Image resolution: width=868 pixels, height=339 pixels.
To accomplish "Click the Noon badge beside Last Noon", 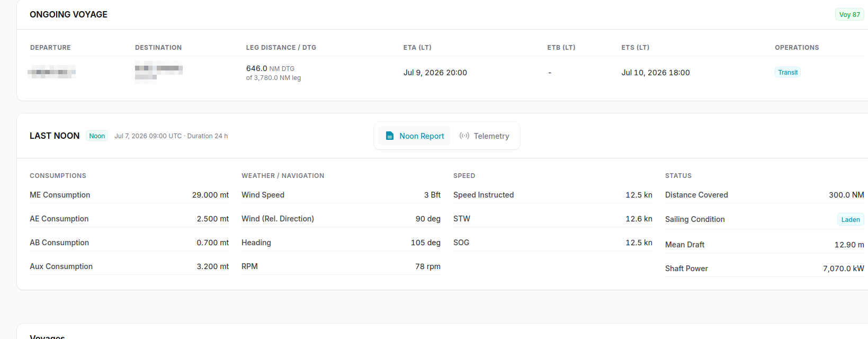I will pos(97,136).
